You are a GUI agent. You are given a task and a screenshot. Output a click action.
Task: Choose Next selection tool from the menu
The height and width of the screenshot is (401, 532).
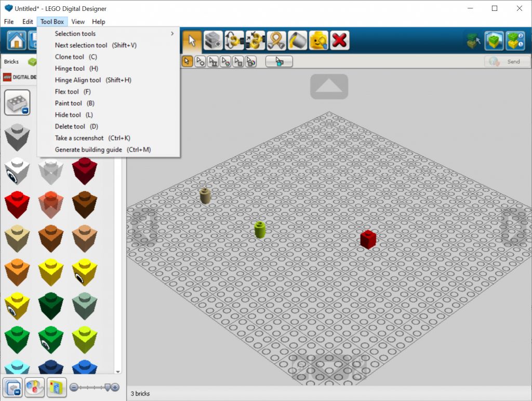[x=109, y=45]
